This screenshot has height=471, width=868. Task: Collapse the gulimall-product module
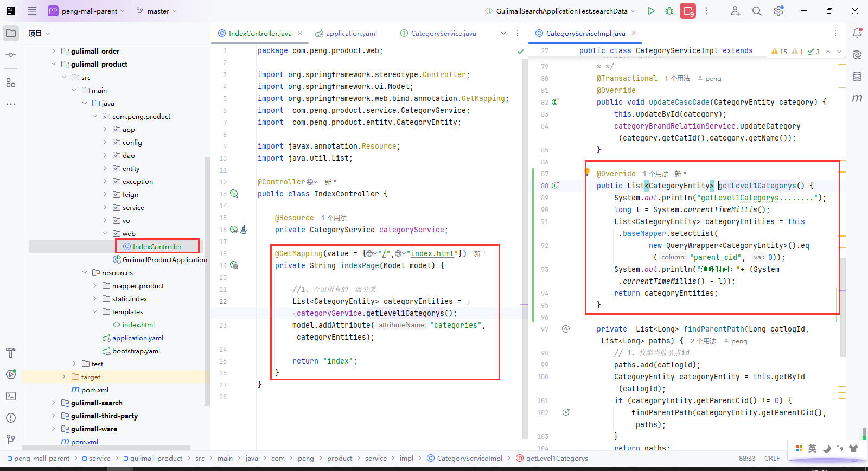click(x=53, y=64)
